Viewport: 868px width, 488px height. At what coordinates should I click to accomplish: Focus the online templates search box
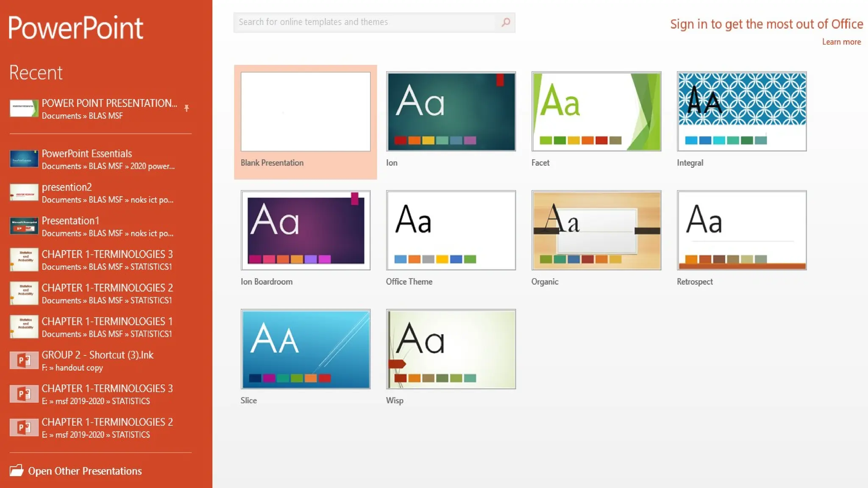[x=364, y=22]
